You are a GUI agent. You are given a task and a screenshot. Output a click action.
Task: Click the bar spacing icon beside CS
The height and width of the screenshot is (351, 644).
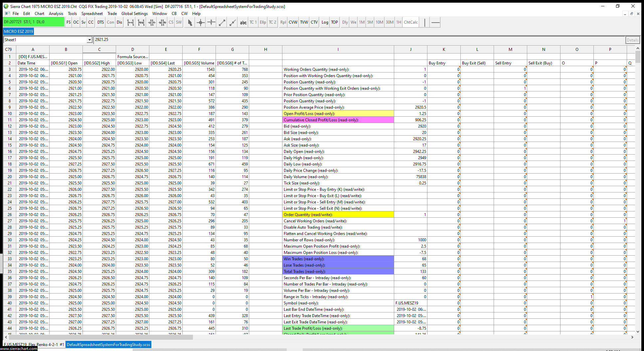pos(162,22)
